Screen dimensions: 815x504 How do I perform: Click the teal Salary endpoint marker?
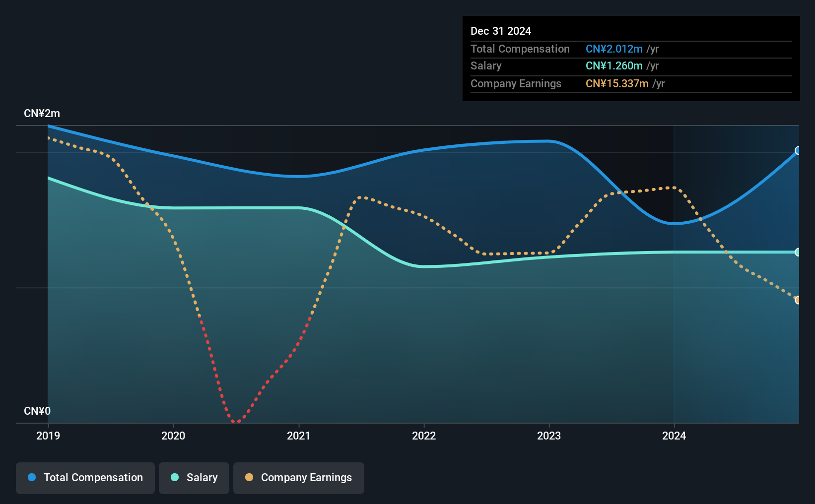click(x=798, y=252)
